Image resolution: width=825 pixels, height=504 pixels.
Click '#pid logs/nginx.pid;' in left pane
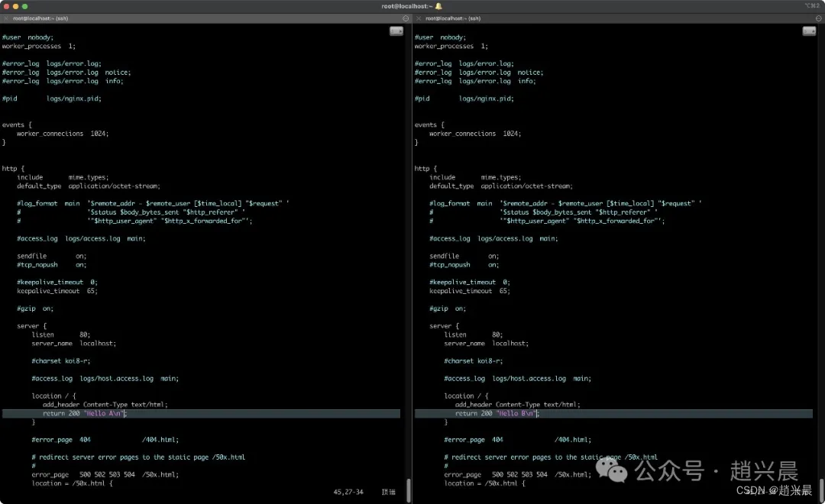click(52, 99)
